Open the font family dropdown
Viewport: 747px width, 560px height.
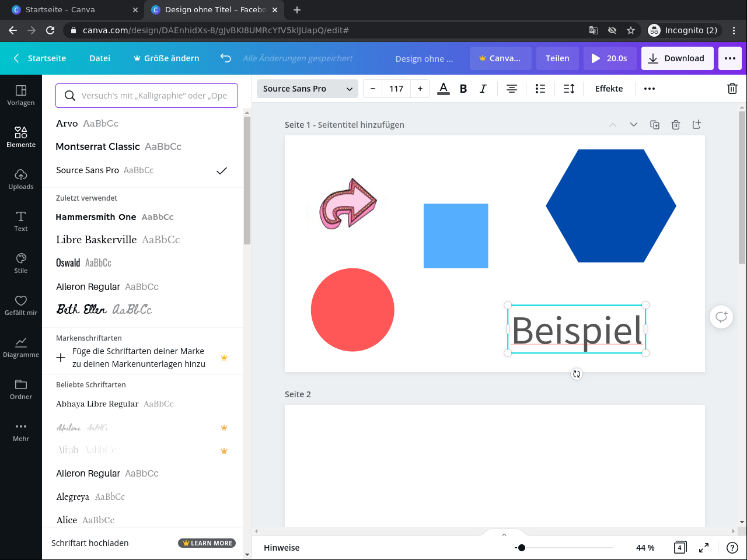[x=308, y=89]
